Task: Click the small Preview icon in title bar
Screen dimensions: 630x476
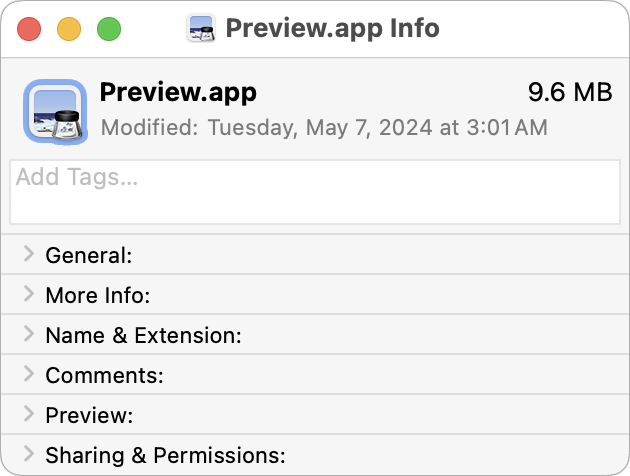Action: pos(201,28)
